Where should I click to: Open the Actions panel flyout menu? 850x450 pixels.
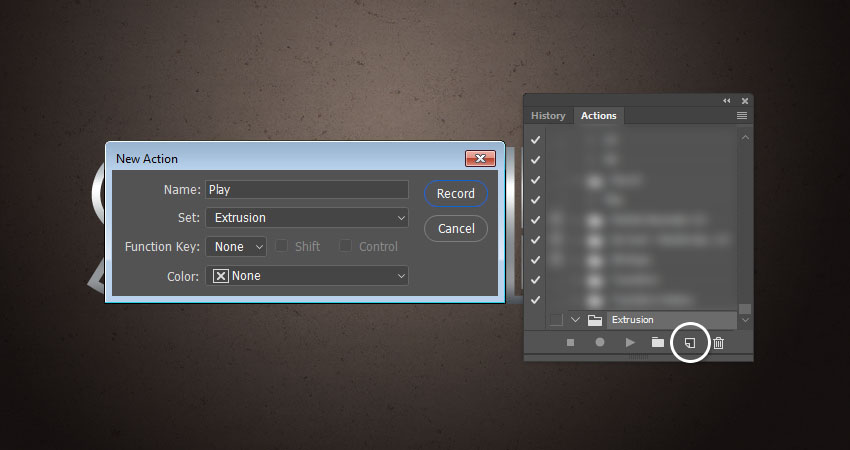[742, 115]
